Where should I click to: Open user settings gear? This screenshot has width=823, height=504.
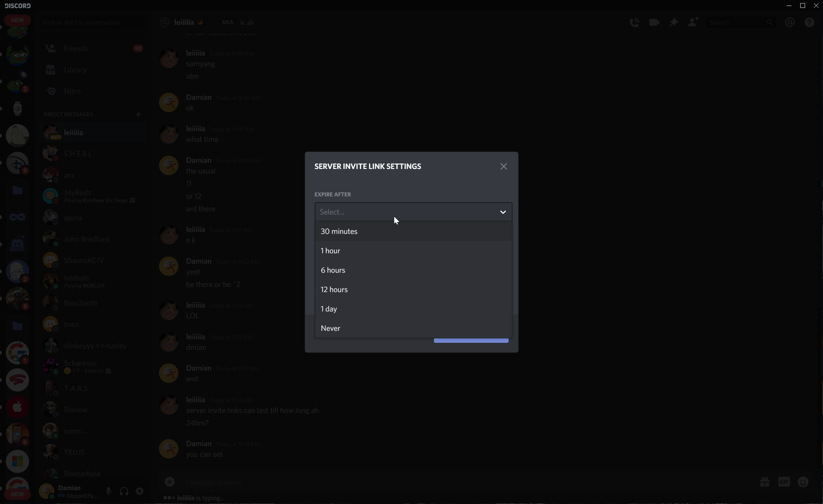point(140,491)
